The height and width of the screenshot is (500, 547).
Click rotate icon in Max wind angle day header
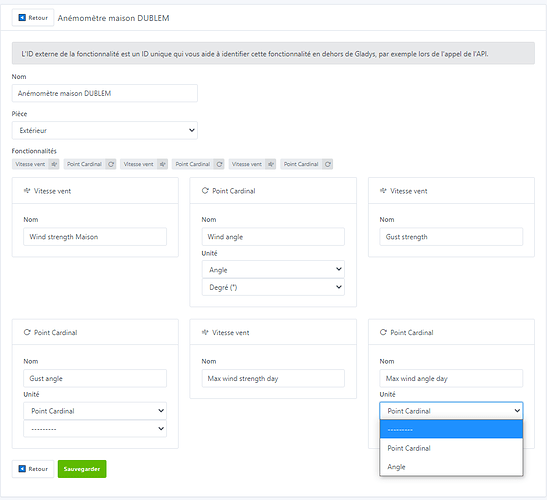tap(383, 332)
